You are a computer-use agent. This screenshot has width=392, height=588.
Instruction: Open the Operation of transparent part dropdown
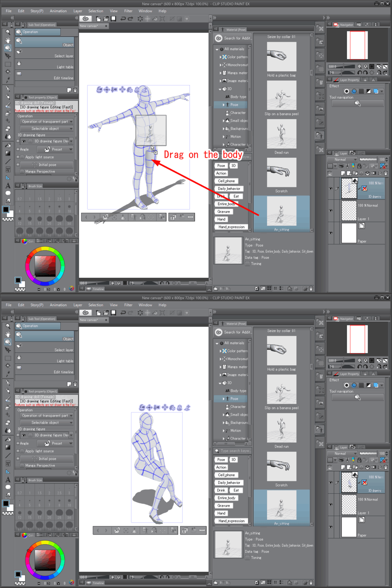[46, 121]
